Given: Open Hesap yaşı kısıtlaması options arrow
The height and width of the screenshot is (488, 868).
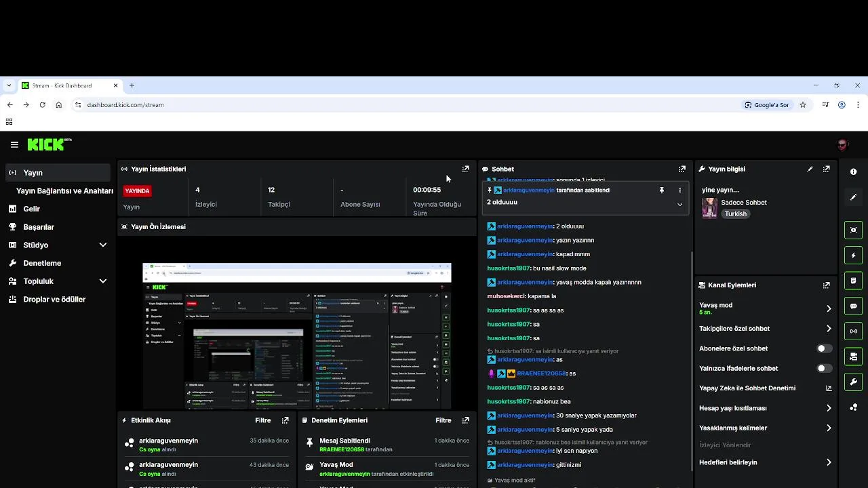Looking at the screenshot, I should 829,408.
